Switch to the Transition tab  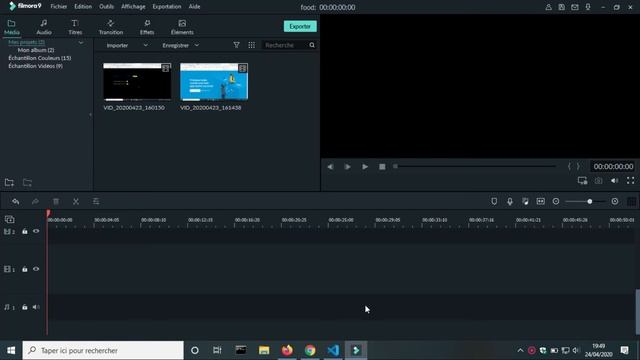click(111, 27)
